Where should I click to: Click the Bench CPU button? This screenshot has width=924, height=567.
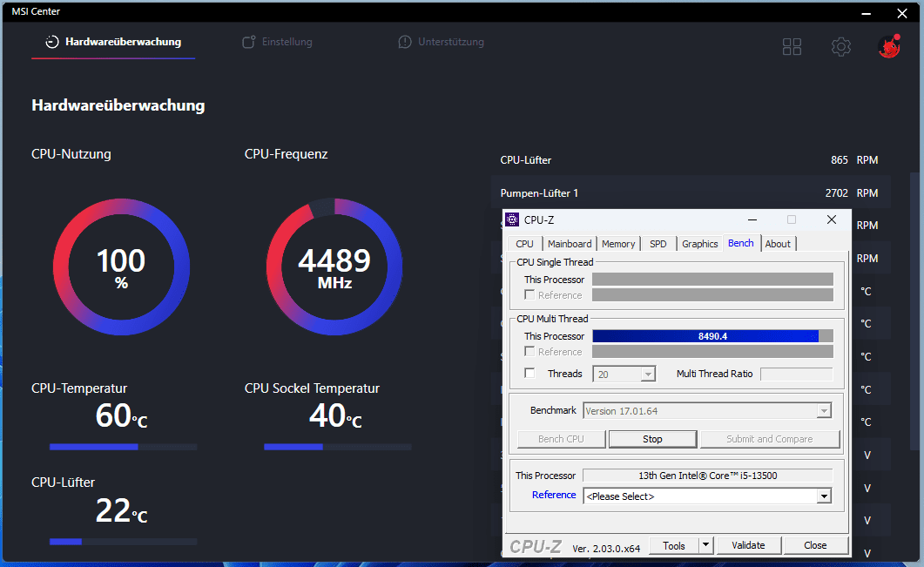pyautogui.click(x=561, y=439)
